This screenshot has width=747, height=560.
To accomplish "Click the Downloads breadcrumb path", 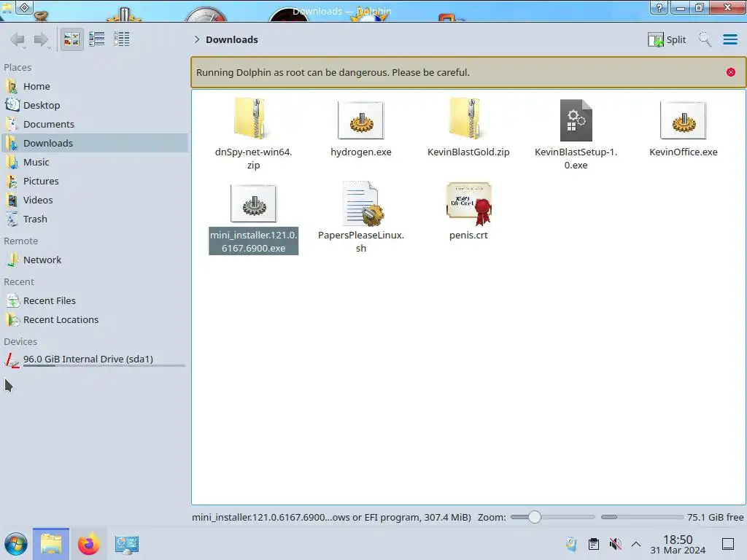I will (231, 39).
